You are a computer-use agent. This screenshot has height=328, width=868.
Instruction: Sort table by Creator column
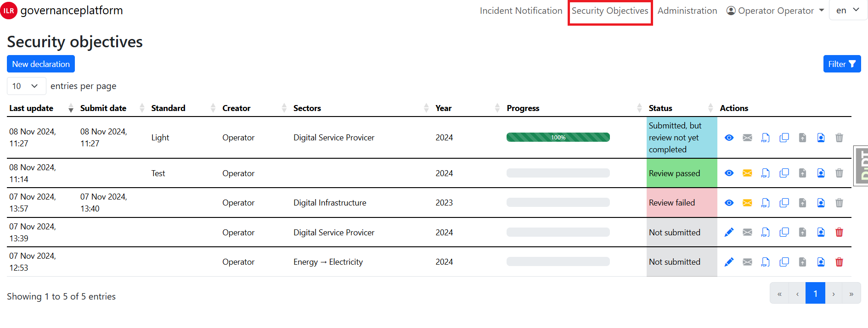[254, 108]
